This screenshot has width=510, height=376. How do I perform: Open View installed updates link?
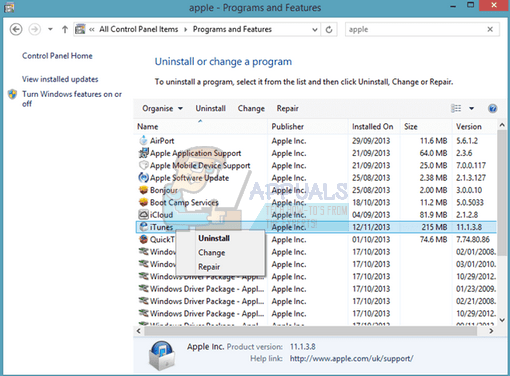[x=60, y=79]
